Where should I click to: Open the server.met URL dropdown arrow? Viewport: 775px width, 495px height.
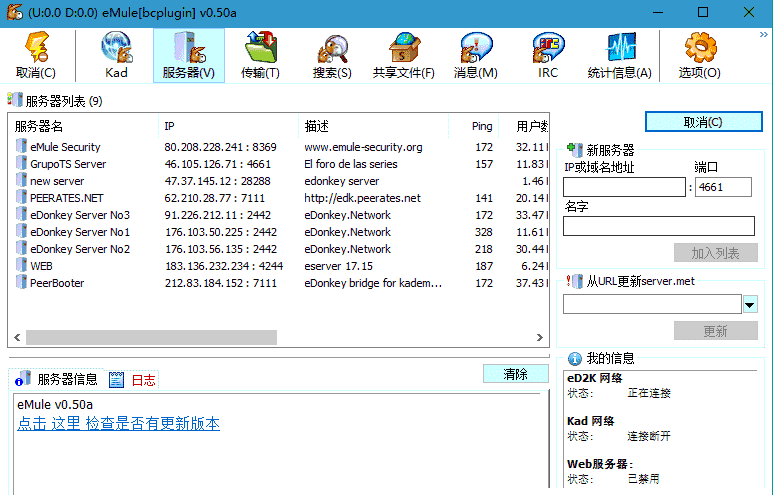[x=750, y=304]
